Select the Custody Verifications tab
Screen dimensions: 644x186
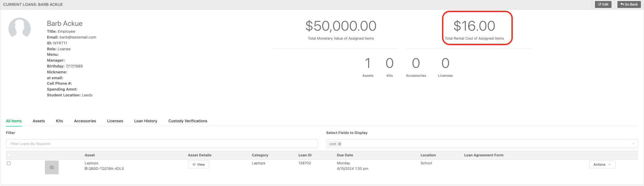188,121
